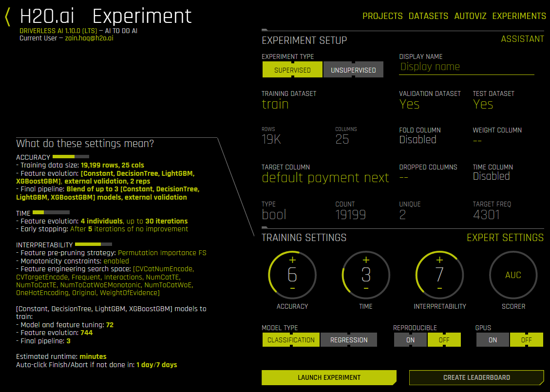
Task: Open the AUC scorer selector
Action: point(513,275)
